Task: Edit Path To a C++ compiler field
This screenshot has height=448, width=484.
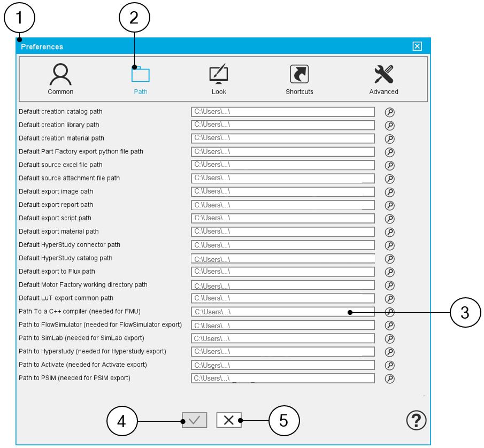Action: pyautogui.click(x=283, y=312)
